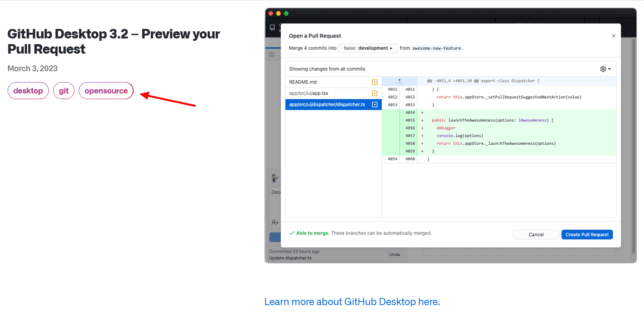Image resolution: width=644 pixels, height=316 pixels.
Task: Click the repository icon in the toolbar
Action: (272, 28)
